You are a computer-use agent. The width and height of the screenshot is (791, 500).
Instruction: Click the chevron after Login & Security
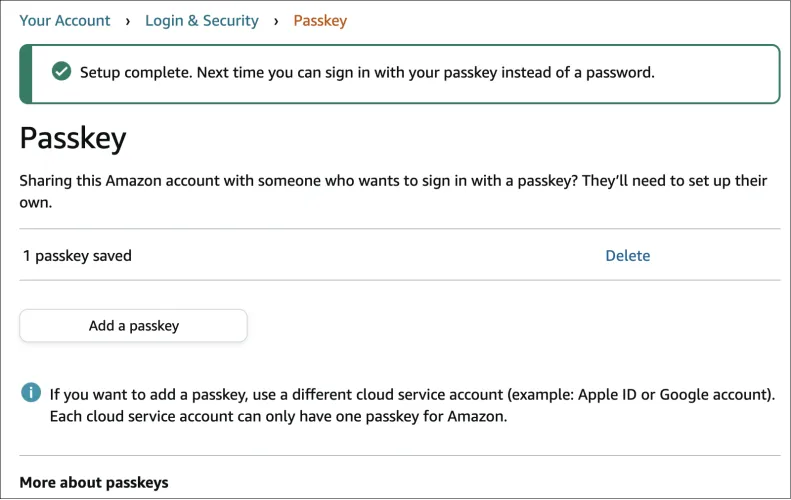(276, 21)
